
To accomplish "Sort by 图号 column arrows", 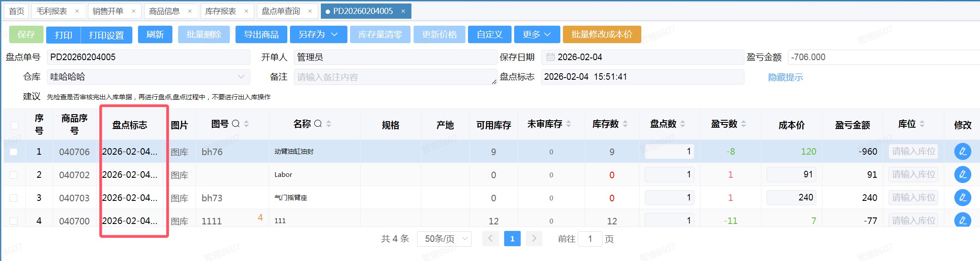I will 246,124.
